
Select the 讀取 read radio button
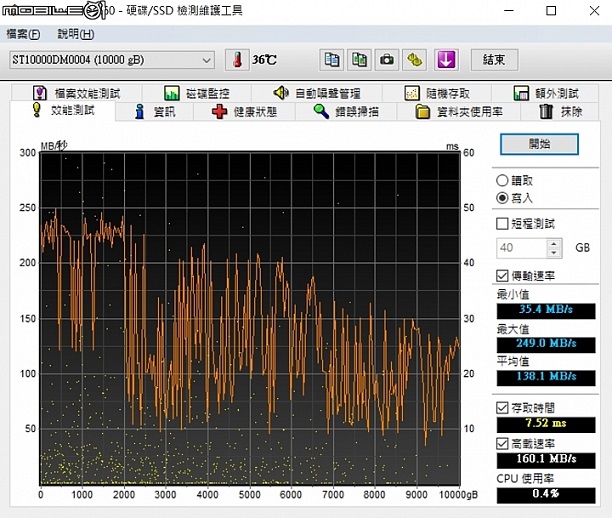click(x=502, y=180)
